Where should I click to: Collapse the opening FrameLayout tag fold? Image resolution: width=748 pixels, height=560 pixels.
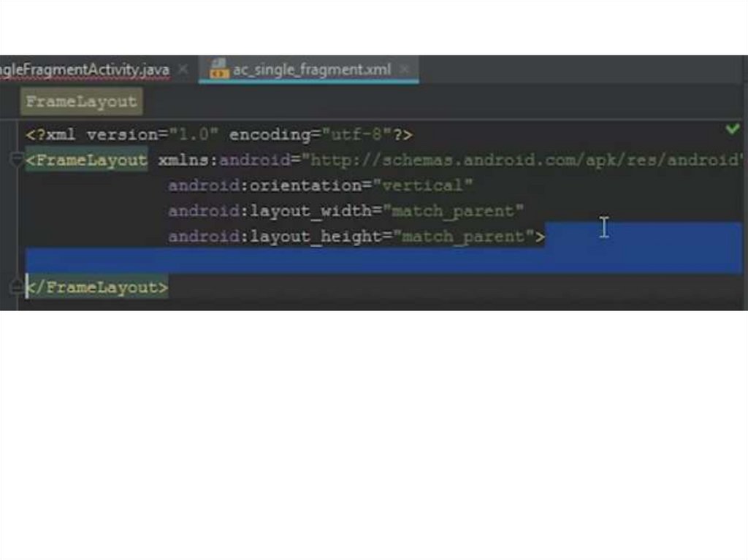(x=16, y=160)
